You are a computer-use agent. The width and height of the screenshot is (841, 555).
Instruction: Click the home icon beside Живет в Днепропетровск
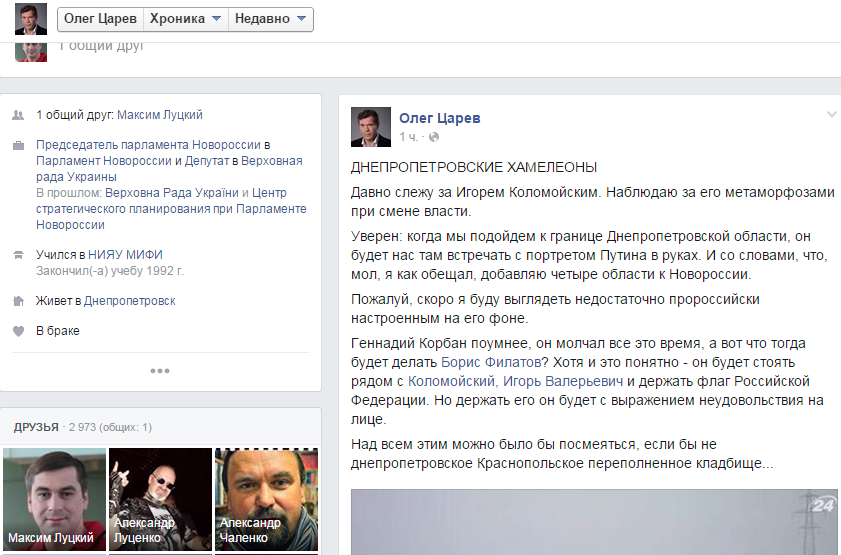[18, 301]
